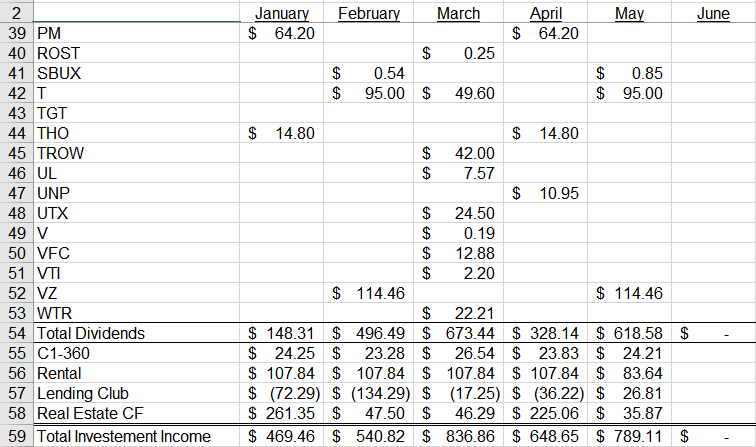Click VFC March value 12.88
The height and width of the screenshot is (447, 756).
coord(458,253)
